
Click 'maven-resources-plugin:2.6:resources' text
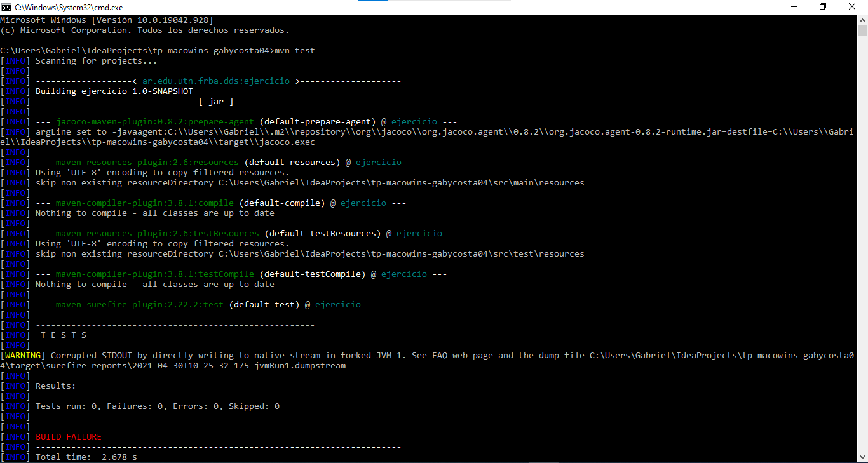(147, 163)
